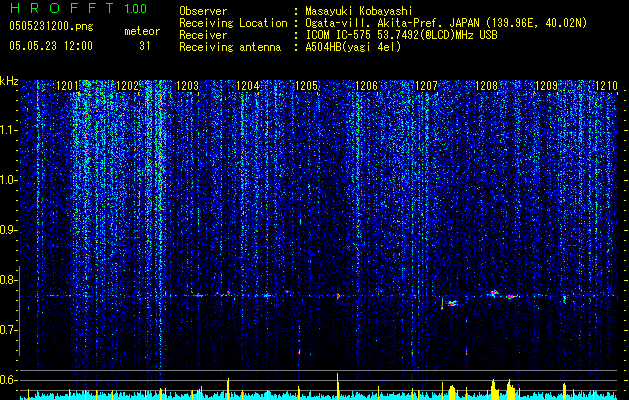This screenshot has width=629, height=400.
Task: Click the Receiving antenna label
Action: [x=230, y=47]
